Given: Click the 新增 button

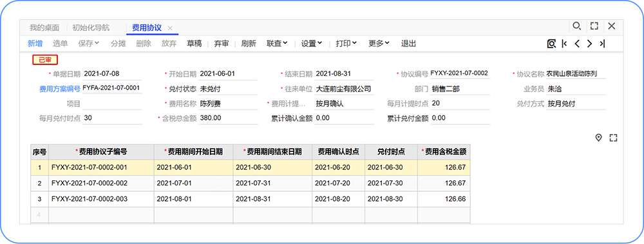Looking at the screenshot, I should (35, 44).
